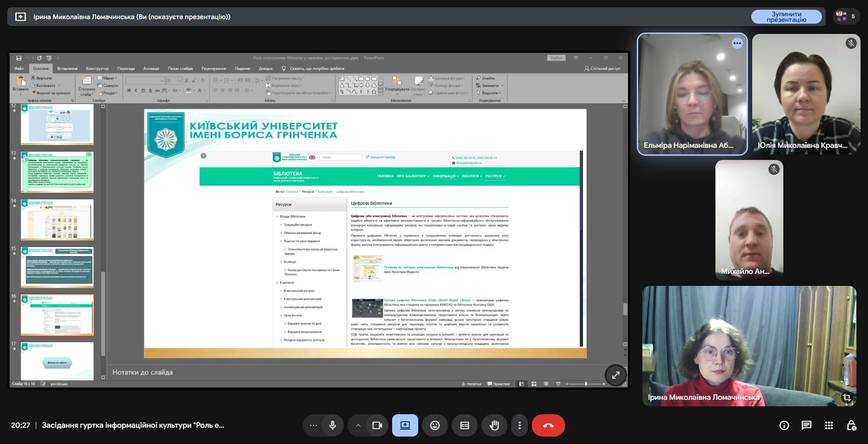The height and width of the screenshot is (444, 868).
Task: Turn off the camera
Action: [x=377, y=425]
